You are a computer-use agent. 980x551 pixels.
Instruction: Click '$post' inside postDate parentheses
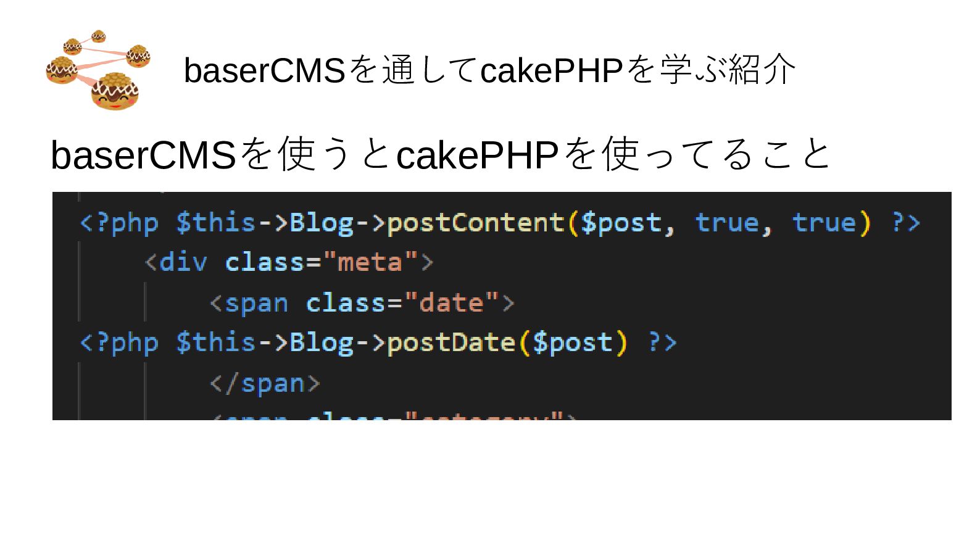coord(573,343)
